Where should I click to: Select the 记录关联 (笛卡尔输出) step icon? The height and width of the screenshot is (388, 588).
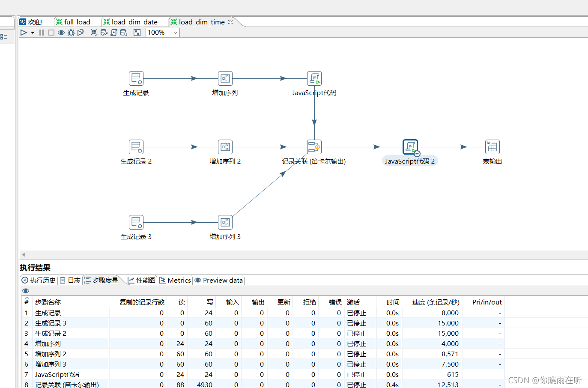[314, 147]
